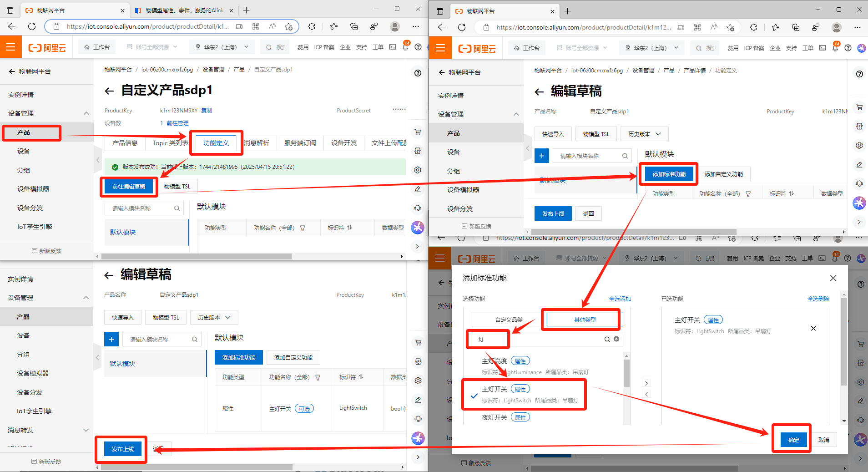Screen dimensions: 868x472
Task: Open hamburger menu in top-left Aliyun window
Action: point(10,47)
